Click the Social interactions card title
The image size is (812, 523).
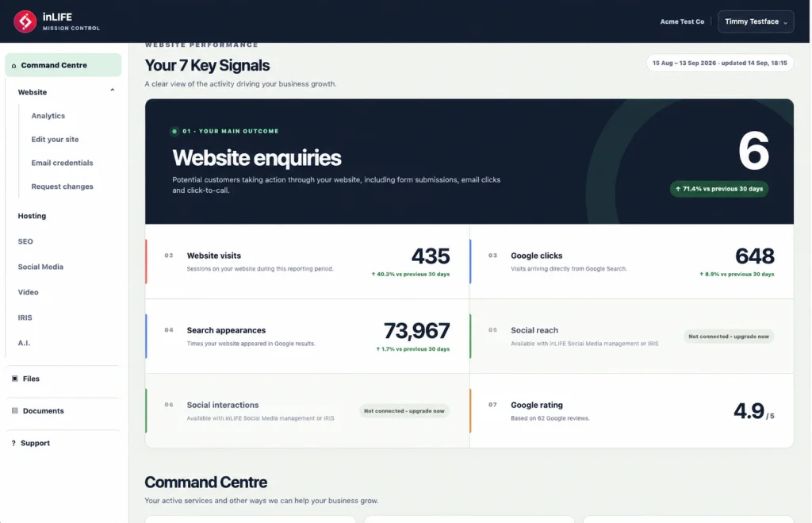click(x=223, y=406)
